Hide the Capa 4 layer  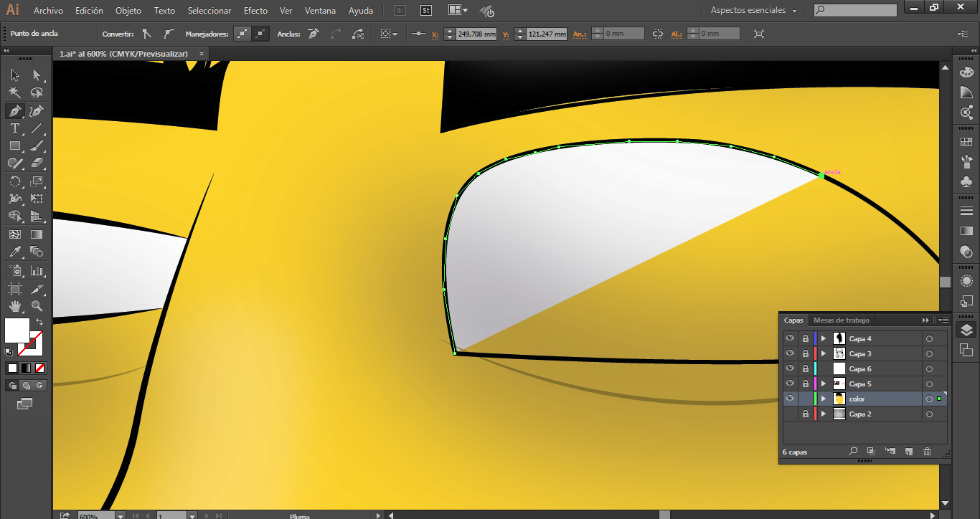(790, 338)
